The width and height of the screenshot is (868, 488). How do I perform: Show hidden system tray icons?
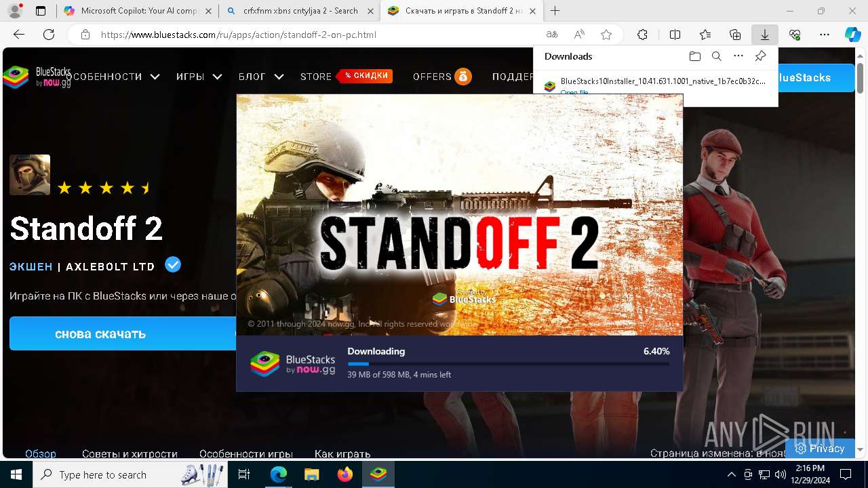pos(731,474)
